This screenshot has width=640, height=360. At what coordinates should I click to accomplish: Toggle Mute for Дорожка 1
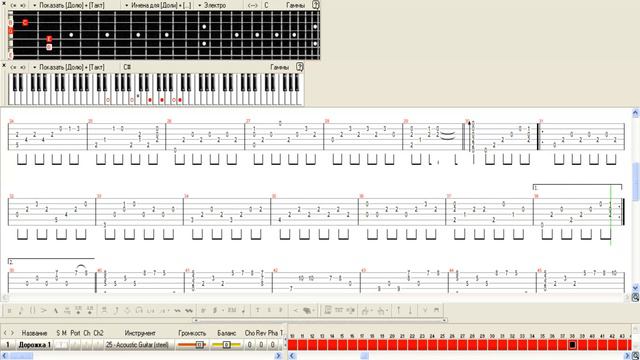point(64,345)
